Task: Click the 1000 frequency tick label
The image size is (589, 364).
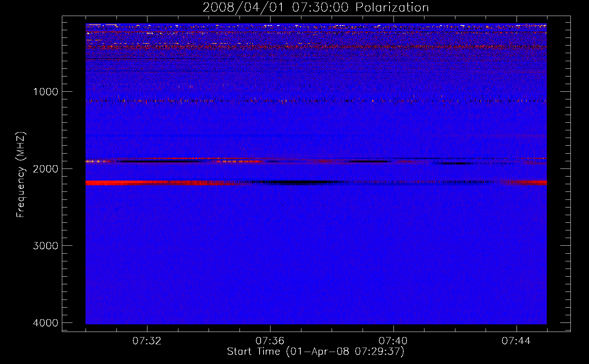Action: click(46, 92)
